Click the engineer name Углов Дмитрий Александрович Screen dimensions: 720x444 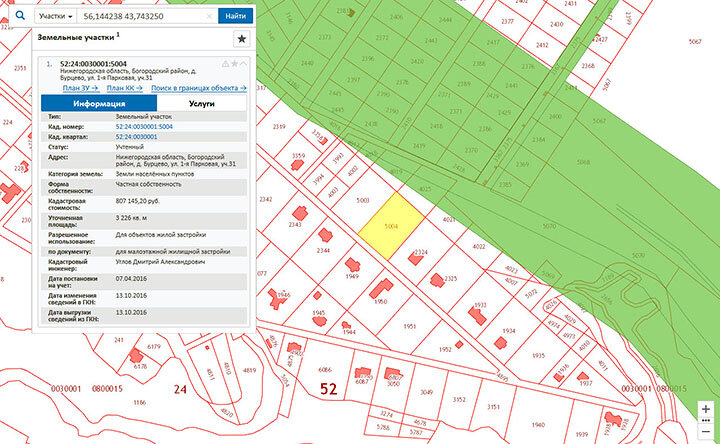tap(160, 262)
